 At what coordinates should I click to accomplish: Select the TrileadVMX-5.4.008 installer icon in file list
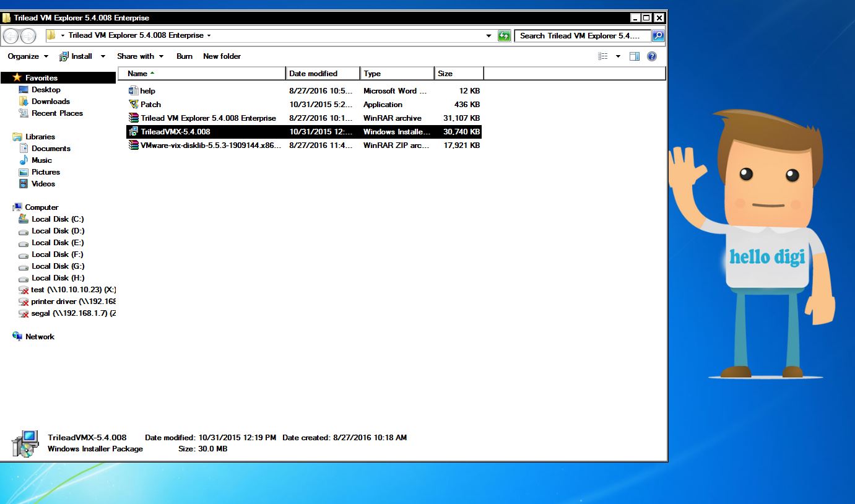coord(133,132)
